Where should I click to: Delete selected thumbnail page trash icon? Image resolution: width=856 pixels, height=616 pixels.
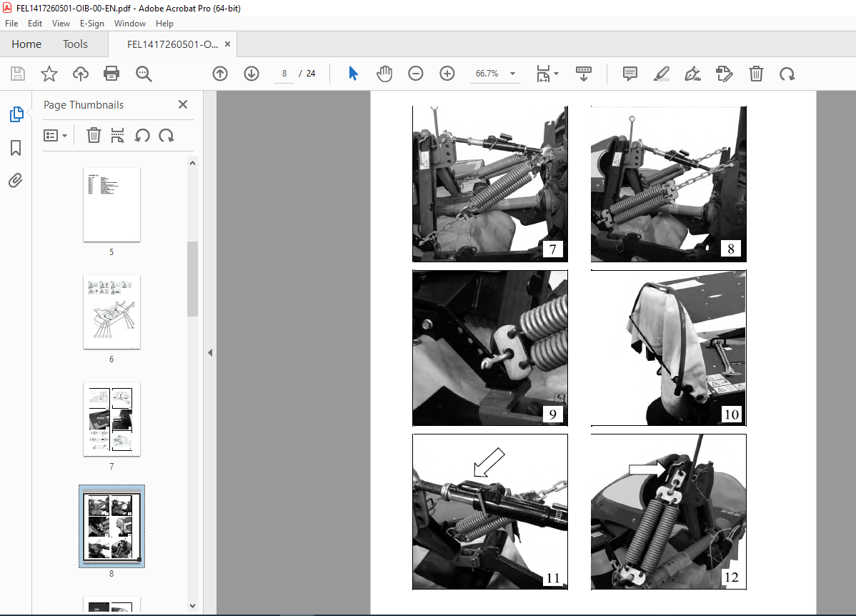[x=94, y=136]
